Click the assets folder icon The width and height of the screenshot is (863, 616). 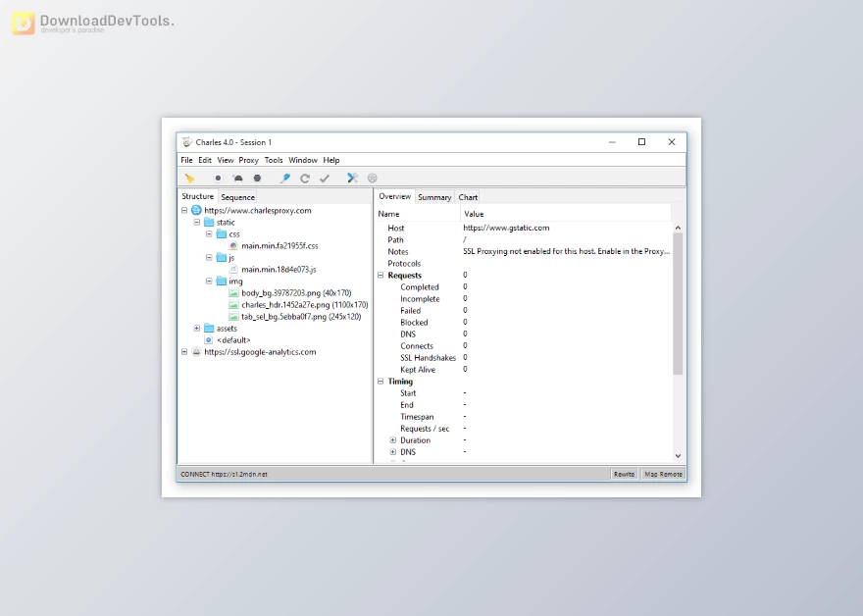click(209, 328)
